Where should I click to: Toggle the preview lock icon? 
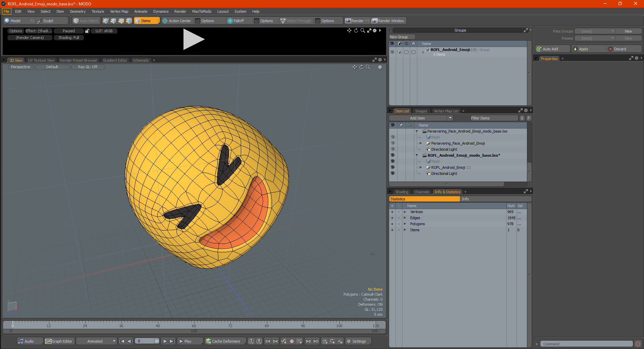click(x=87, y=31)
